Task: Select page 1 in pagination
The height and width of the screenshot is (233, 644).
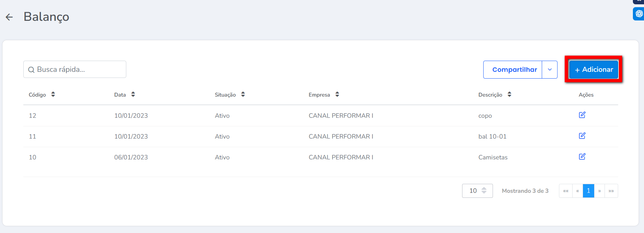Action: pos(588,191)
